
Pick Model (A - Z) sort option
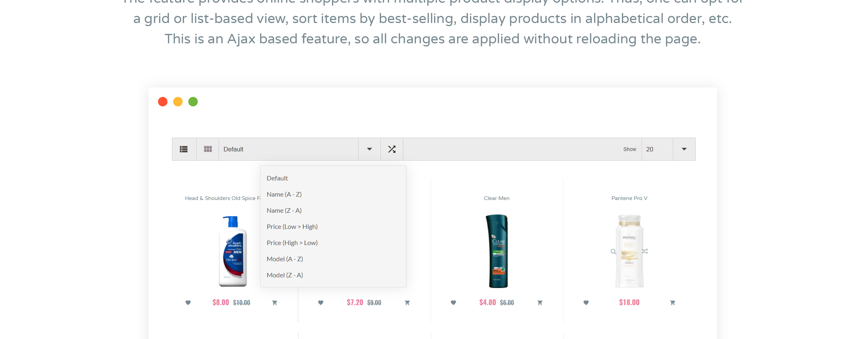click(x=285, y=259)
